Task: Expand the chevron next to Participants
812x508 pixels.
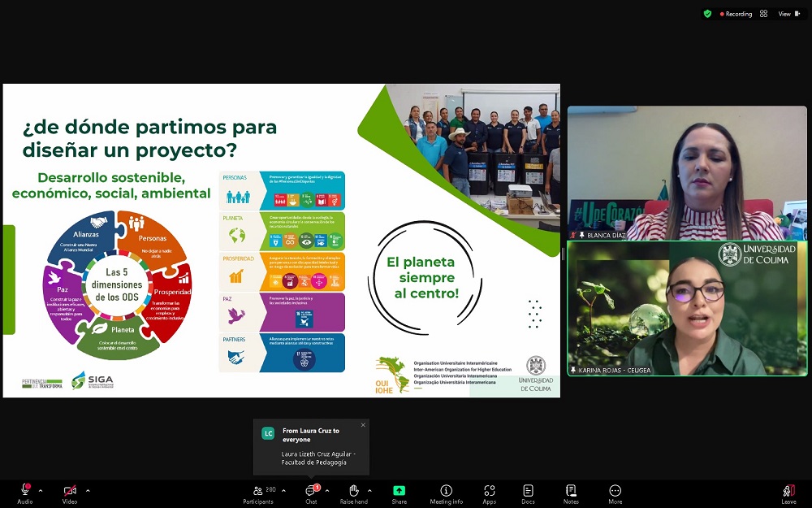Action: [283, 490]
